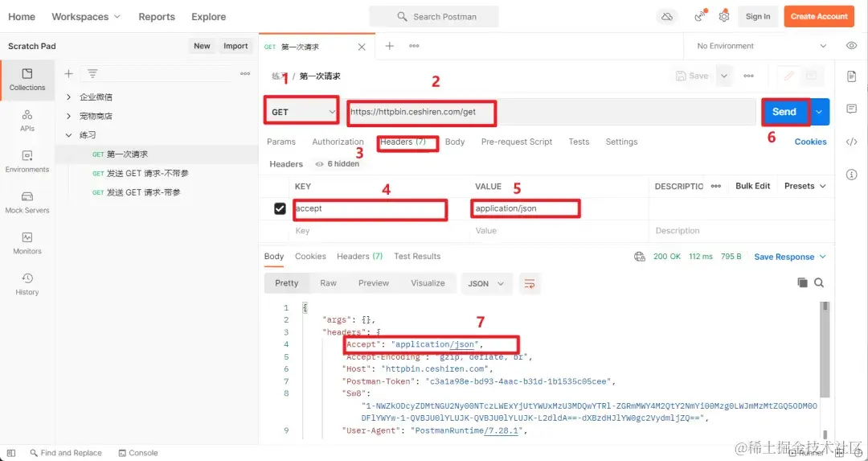Click the New button

(x=202, y=46)
